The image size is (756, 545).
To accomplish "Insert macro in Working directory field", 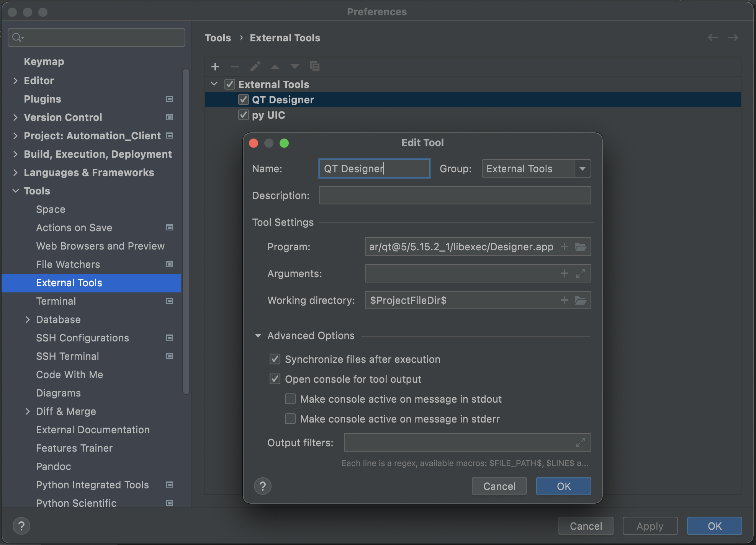I will point(564,300).
